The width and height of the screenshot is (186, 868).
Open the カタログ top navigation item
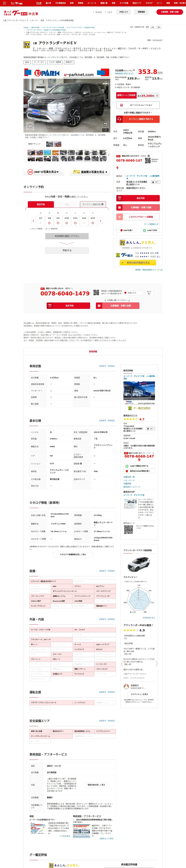point(149,3)
